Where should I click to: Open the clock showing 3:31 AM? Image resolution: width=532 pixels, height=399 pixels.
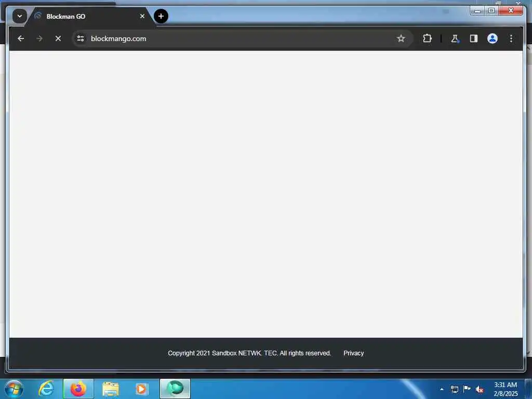point(506,389)
